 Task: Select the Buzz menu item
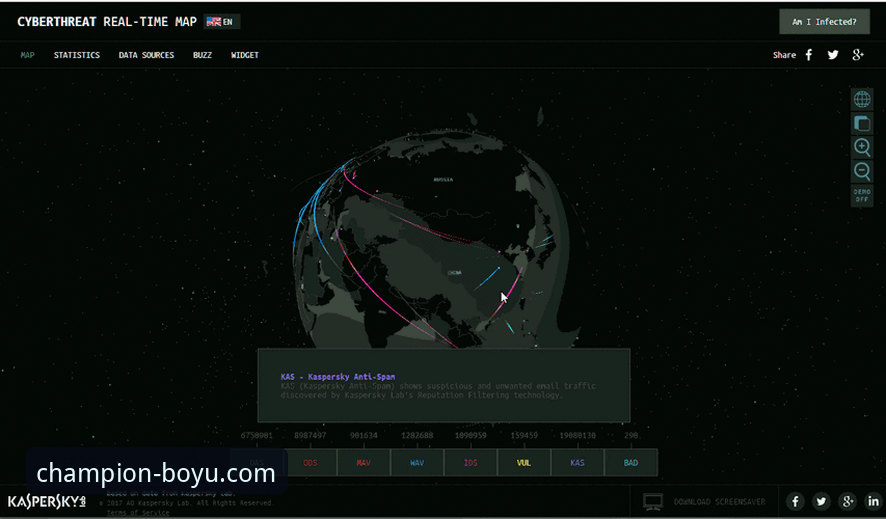coord(202,55)
